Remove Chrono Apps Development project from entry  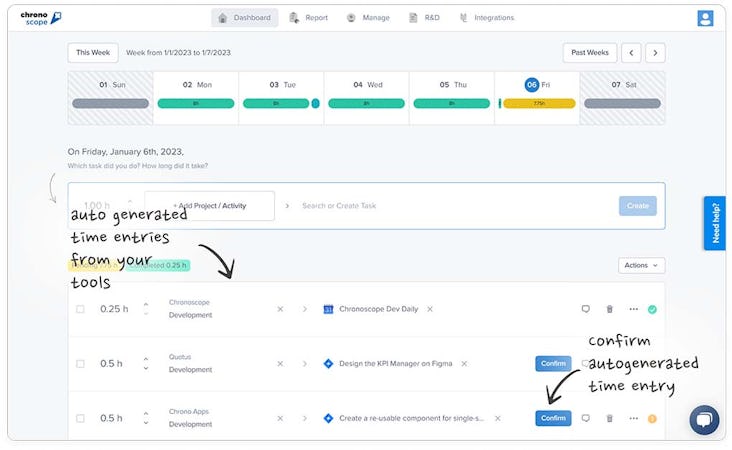(x=280, y=418)
